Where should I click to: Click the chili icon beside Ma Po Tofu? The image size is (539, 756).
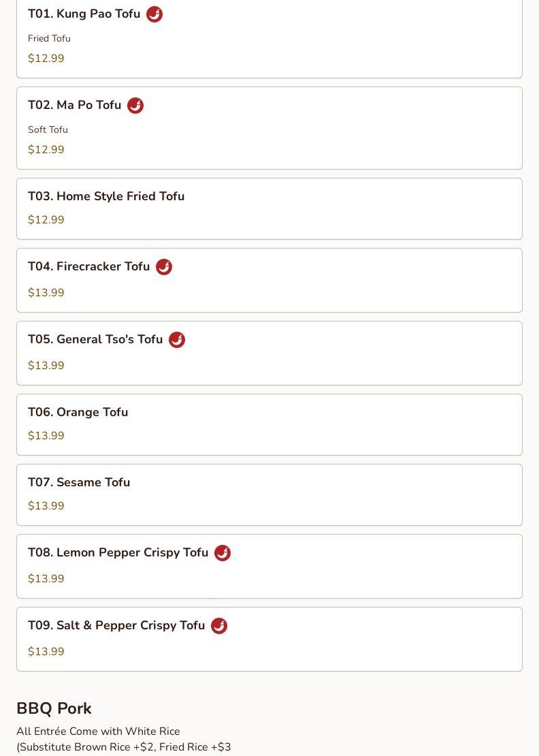coord(135,106)
